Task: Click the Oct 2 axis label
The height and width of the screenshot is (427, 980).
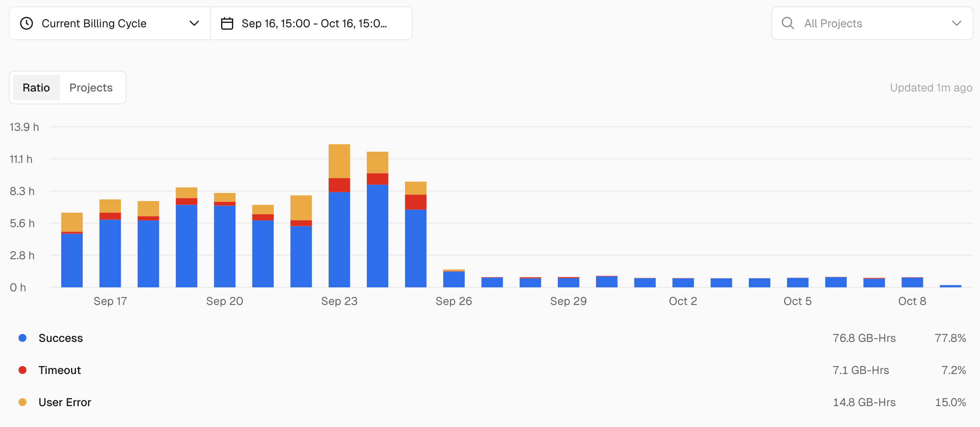Action: [x=683, y=301]
